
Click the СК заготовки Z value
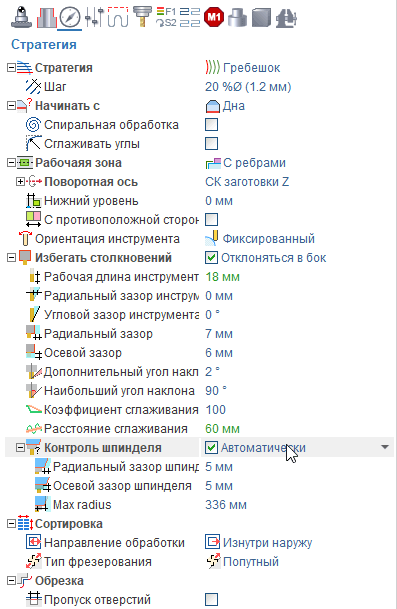247,182
